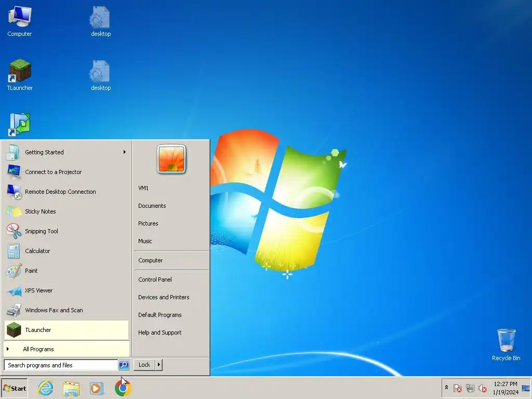Expand Getting Started submenu arrow
532x399 pixels.
point(125,152)
